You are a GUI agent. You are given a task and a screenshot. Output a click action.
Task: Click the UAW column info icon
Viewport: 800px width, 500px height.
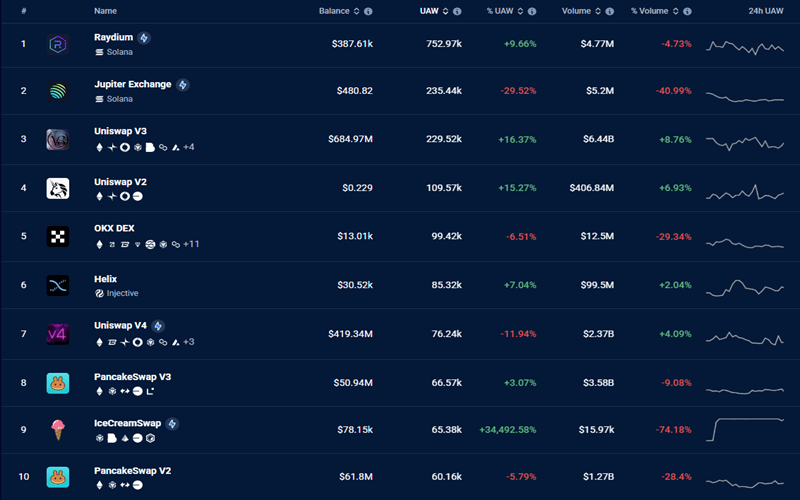[457, 11]
